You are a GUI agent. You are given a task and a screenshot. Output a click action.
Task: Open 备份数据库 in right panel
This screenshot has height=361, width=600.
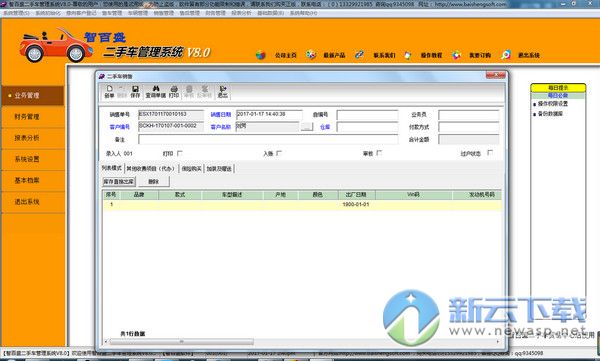point(550,114)
